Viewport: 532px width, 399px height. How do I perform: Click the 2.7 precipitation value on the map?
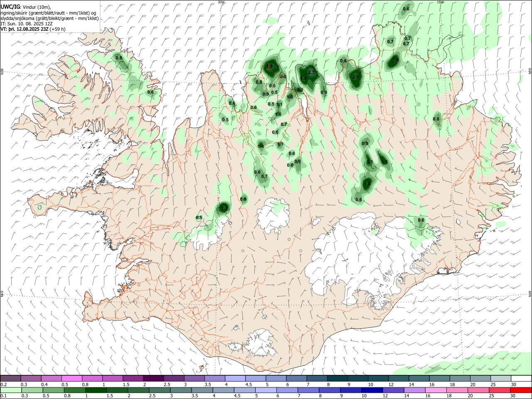coord(312,73)
